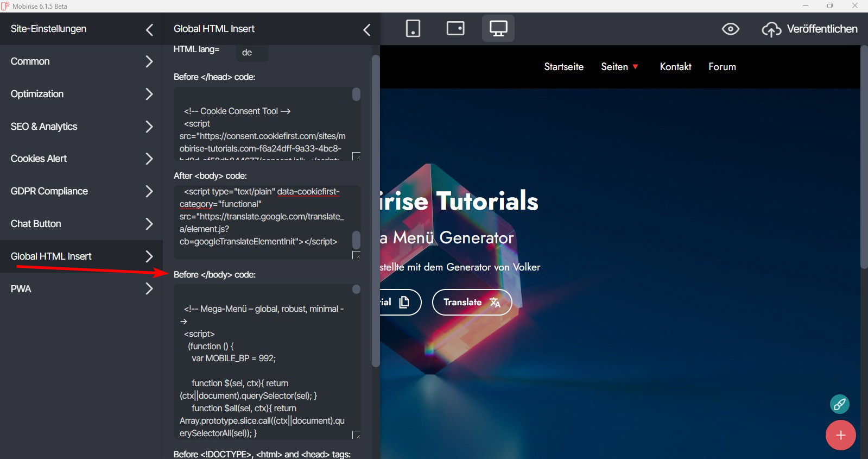The height and width of the screenshot is (459, 868).
Task: Switch to mobile phone preview icon
Action: [413, 28]
